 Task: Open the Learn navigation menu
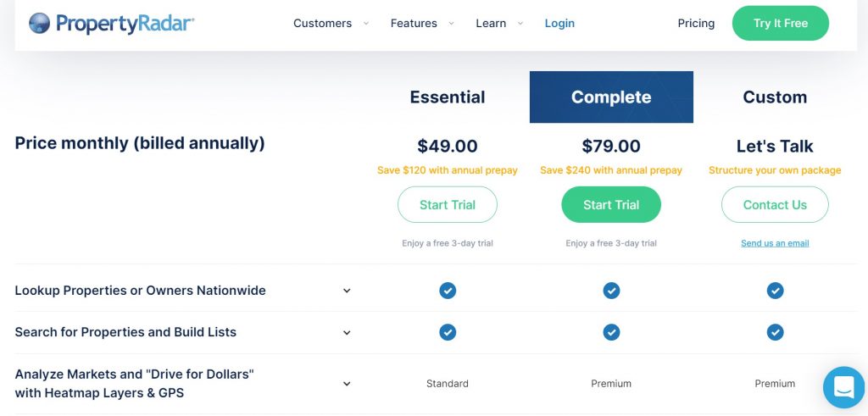pyautogui.click(x=499, y=23)
